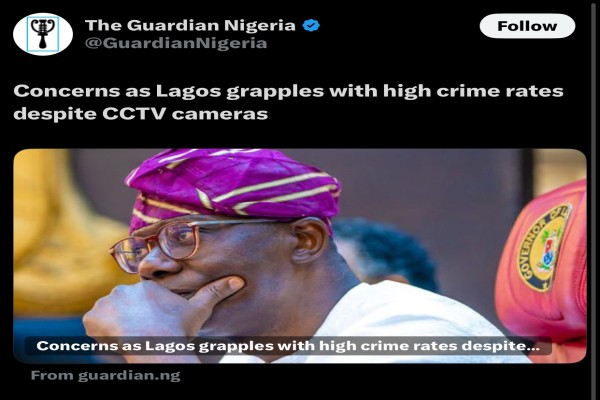Open the article preview photo card
Image resolution: width=600 pixels, height=400 pixels.
click(300, 256)
